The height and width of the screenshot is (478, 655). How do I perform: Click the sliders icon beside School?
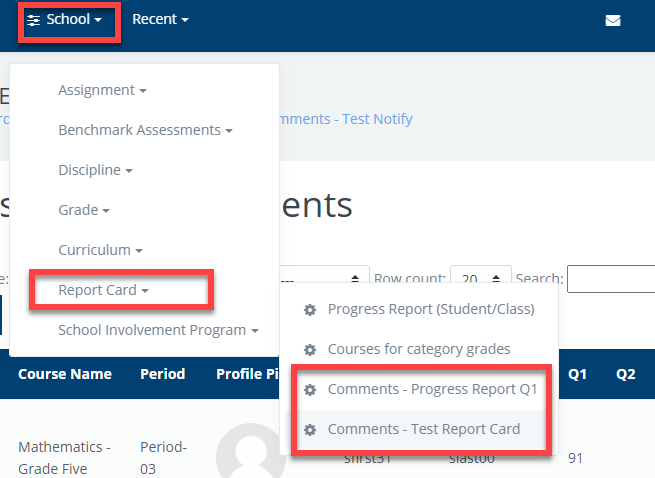click(x=34, y=20)
